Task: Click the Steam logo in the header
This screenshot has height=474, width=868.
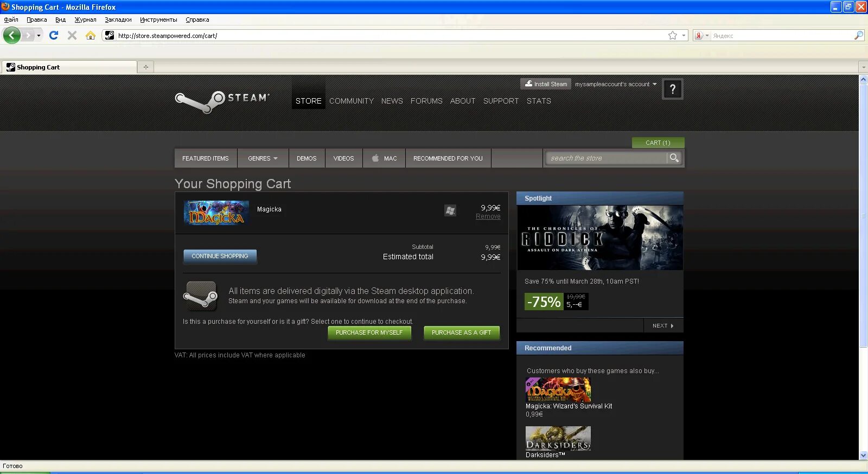Action: point(222,101)
